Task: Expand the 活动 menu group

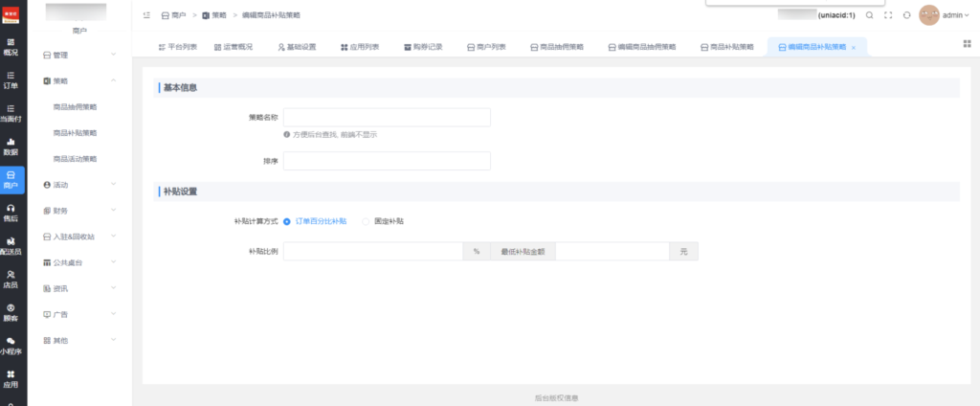Action: (80, 185)
